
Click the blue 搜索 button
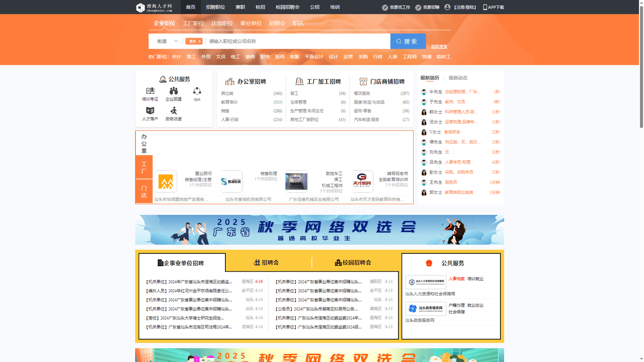(x=408, y=41)
